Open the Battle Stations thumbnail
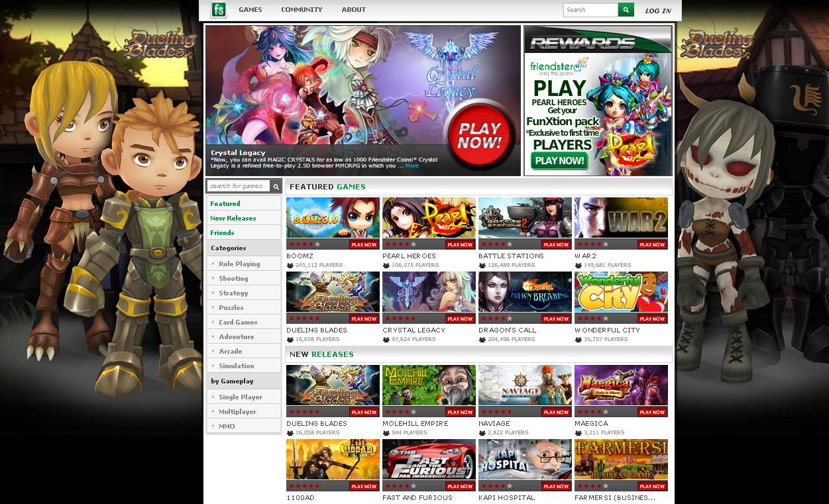Image resolution: width=829 pixels, height=504 pixels. click(x=525, y=218)
